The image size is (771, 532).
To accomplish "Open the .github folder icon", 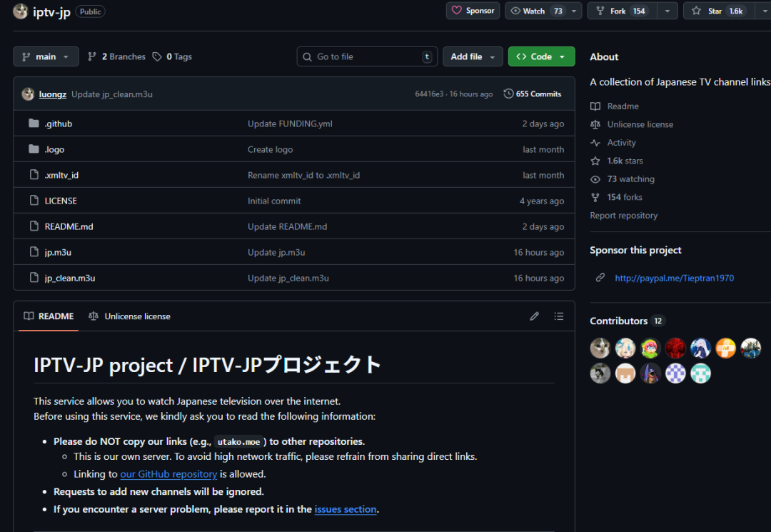I will click(34, 123).
